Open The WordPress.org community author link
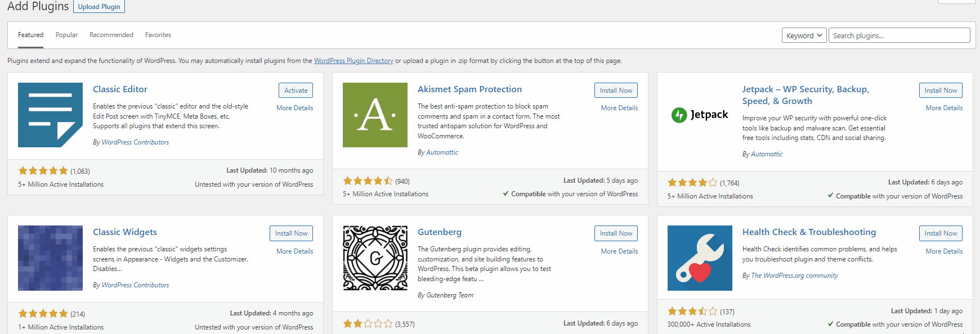Image resolution: width=980 pixels, height=334 pixels. click(794, 276)
